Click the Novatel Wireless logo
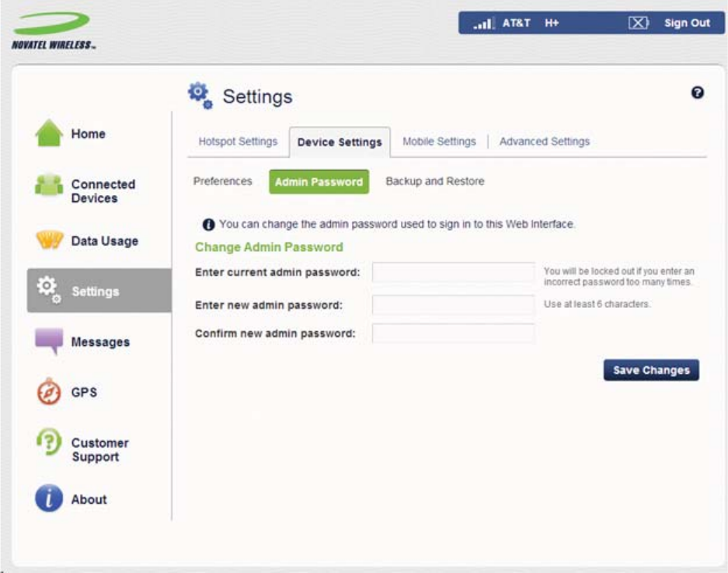 [54, 30]
